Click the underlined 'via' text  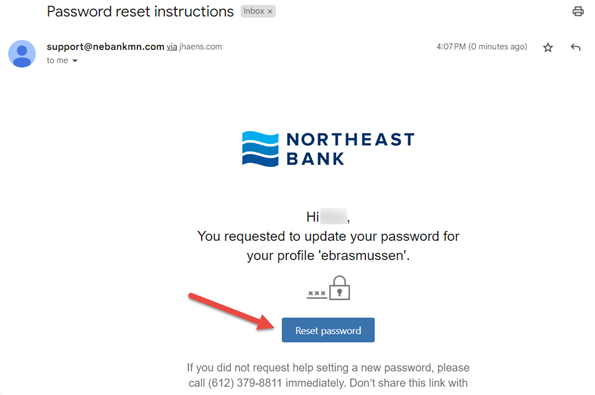(172, 47)
